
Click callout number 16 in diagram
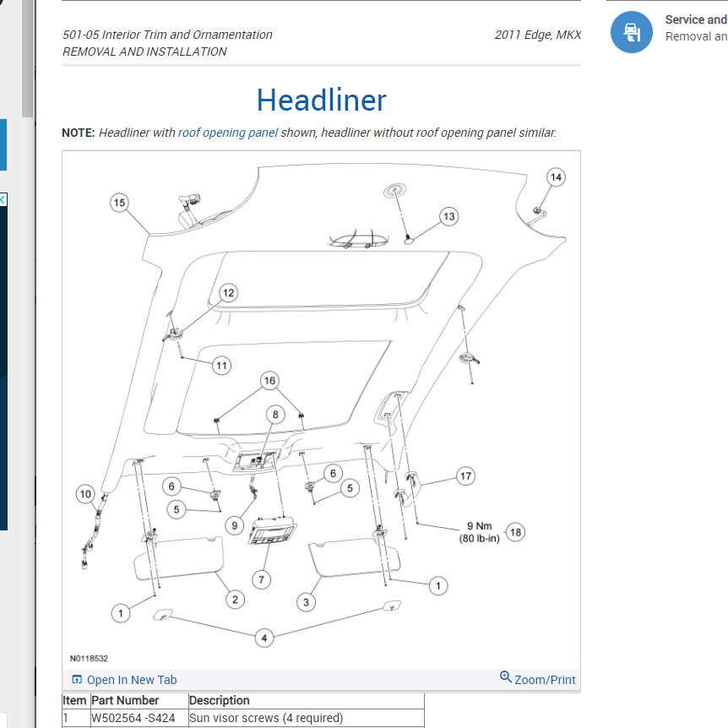click(269, 381)
